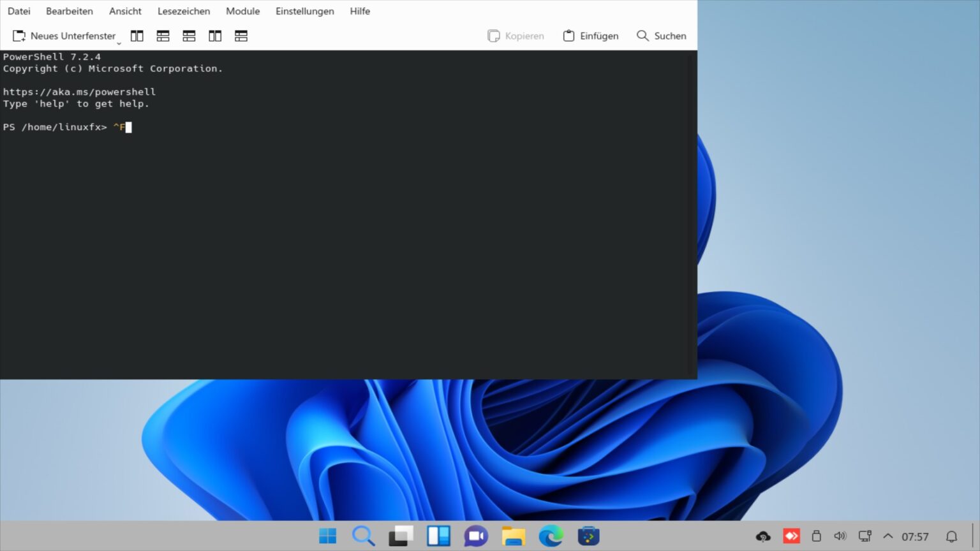The image size is (980, 551).
Task: Open the red AnyDesk tray icon
Action: coord(792,536)
